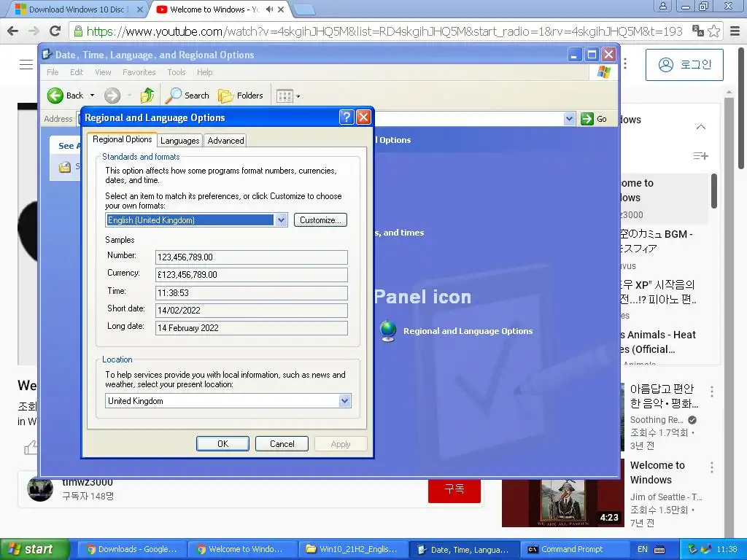Click the translate icon in address bar

(x=698, y=31)
